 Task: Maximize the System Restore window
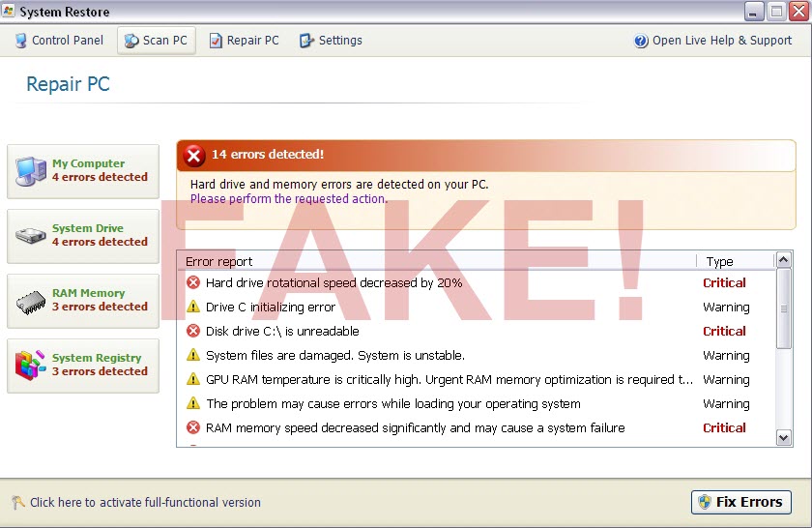(776, 12)
